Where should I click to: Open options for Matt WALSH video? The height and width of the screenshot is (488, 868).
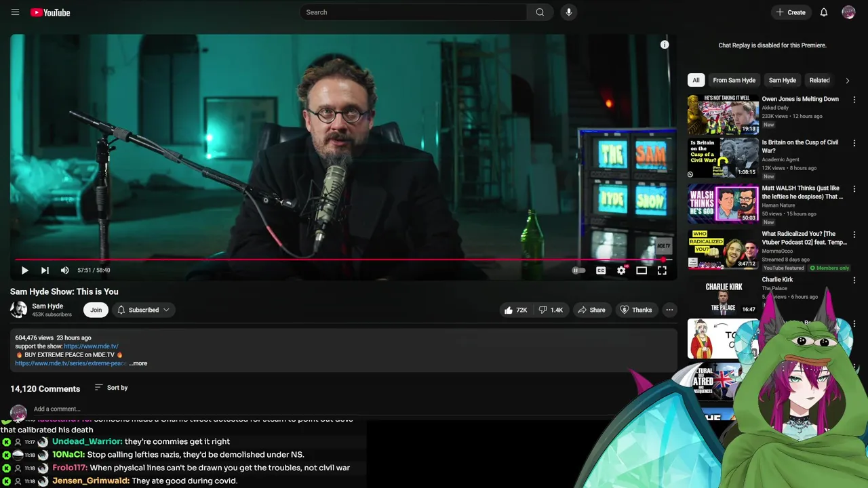coord(854,188)
